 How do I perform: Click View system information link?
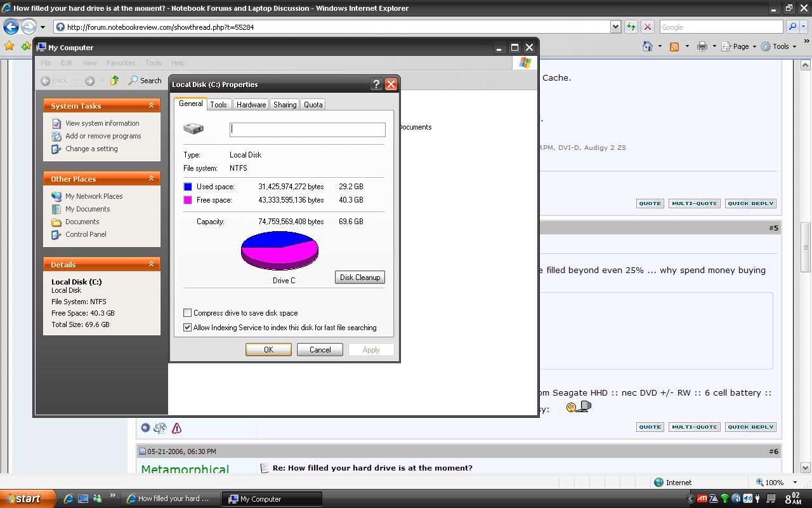click(102, 123)
